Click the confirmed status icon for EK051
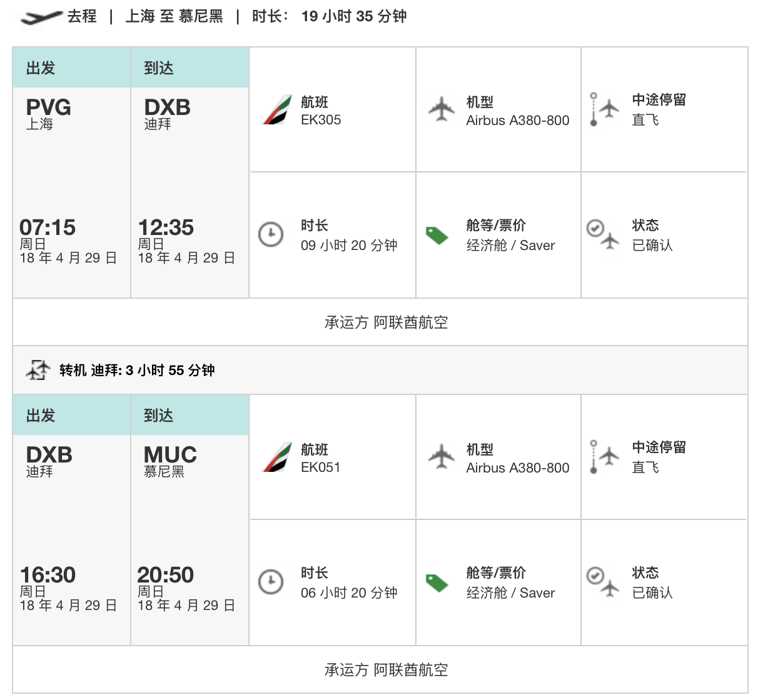Viewport: 758px width, 700px height. pyautogui.click(x=602, y=581)
